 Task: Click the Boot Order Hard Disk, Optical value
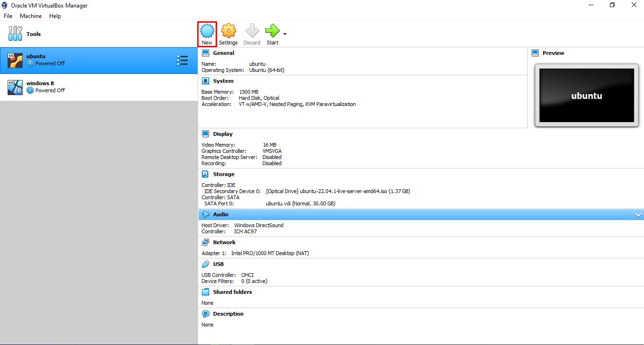point(259,98)
